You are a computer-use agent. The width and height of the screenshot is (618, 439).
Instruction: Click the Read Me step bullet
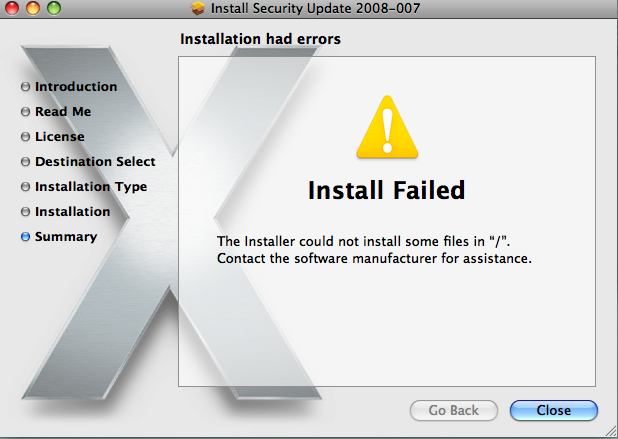[25, 112]
